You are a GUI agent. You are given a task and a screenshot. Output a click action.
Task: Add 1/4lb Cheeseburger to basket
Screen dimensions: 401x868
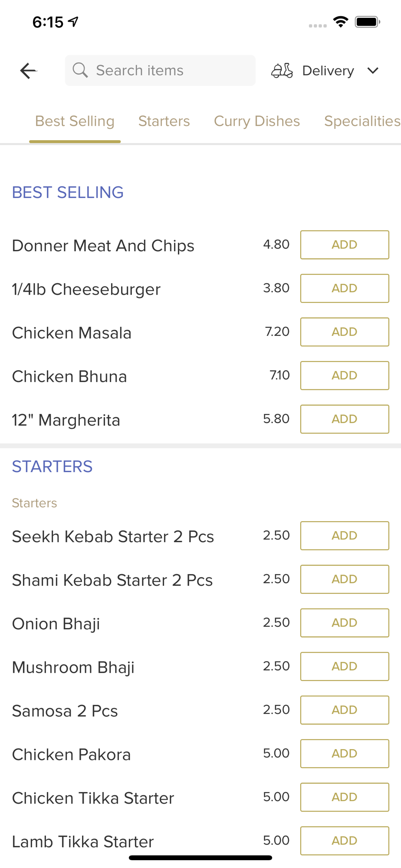[x=345, y=288]
